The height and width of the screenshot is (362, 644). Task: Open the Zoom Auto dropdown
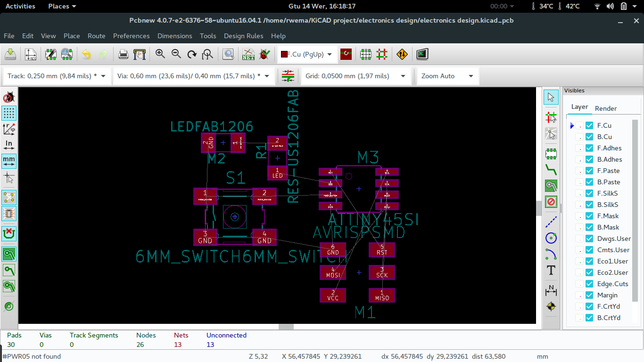(470, 76)
